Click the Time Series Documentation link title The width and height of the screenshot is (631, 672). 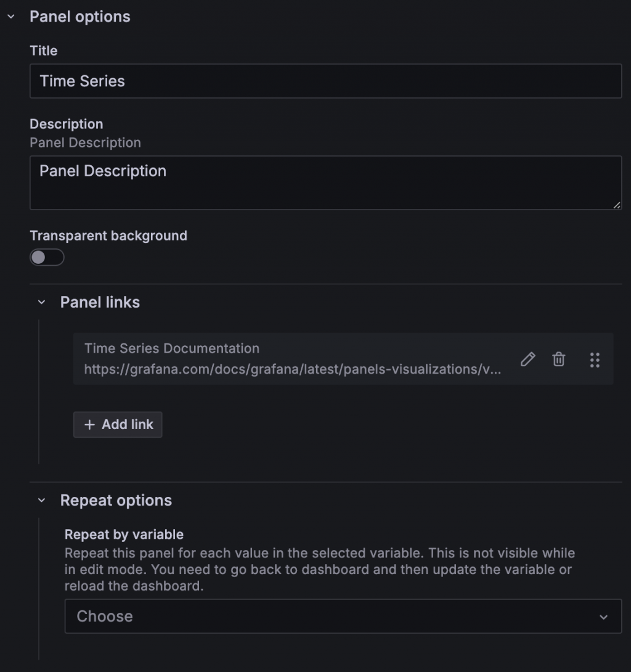tap(172, 348)
